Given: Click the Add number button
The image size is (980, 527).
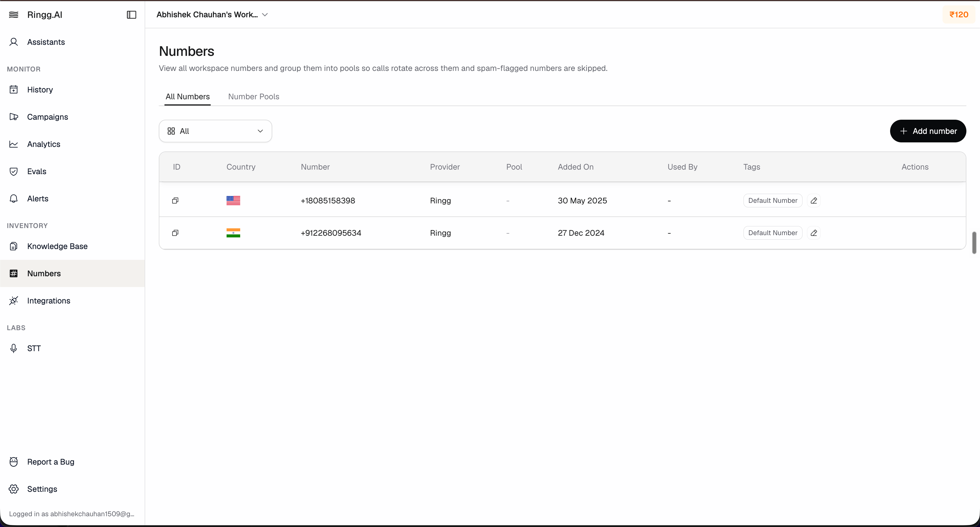Looking at the screenshot, I should (928, 131).
